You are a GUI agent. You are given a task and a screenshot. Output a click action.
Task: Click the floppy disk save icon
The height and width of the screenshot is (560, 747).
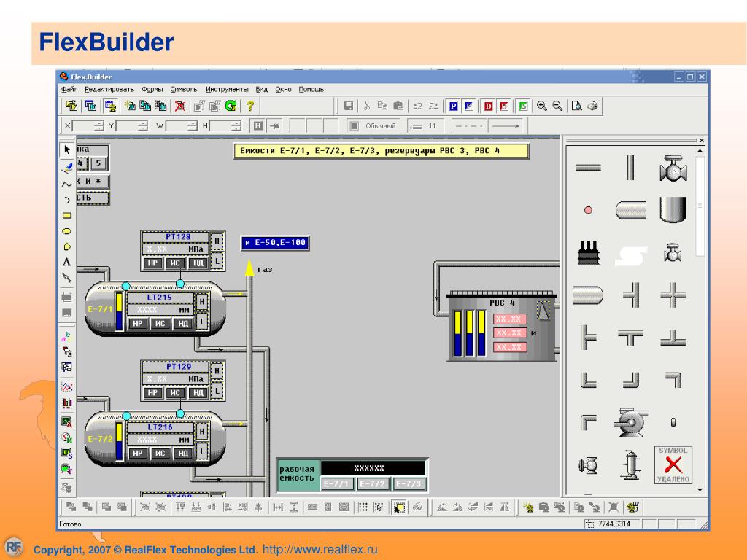coord(349,106)
